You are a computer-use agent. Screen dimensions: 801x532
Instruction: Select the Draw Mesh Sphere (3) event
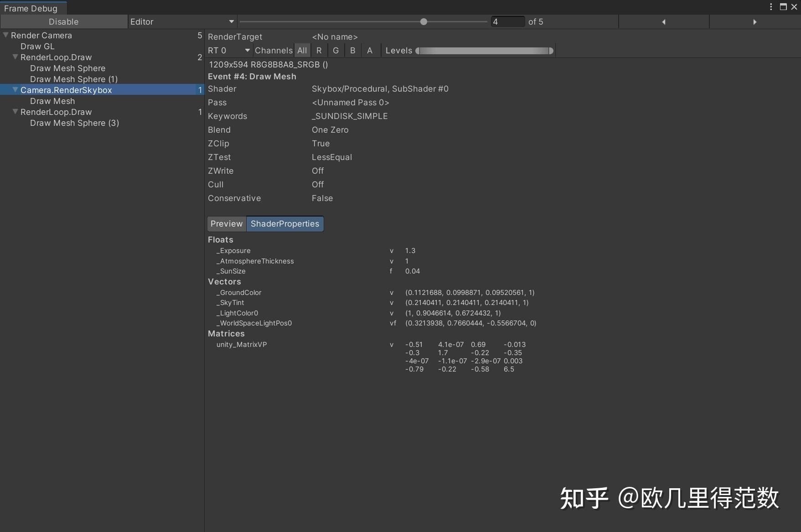(75, 123)
